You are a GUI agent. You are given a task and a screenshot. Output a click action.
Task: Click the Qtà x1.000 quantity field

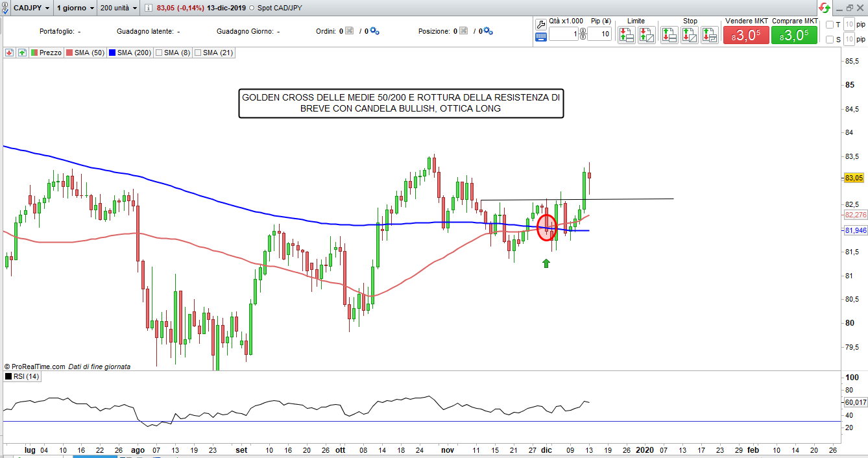(x=563, y=34)
